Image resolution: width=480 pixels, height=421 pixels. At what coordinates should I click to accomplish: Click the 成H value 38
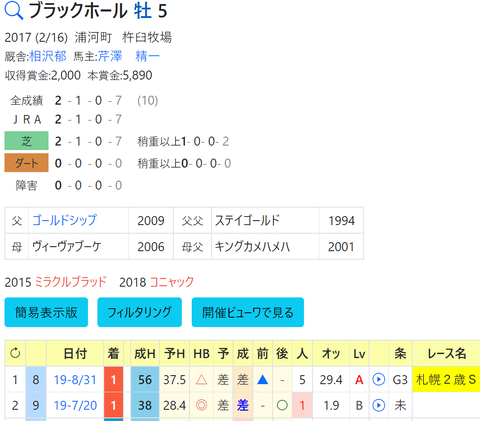point(145,405)
